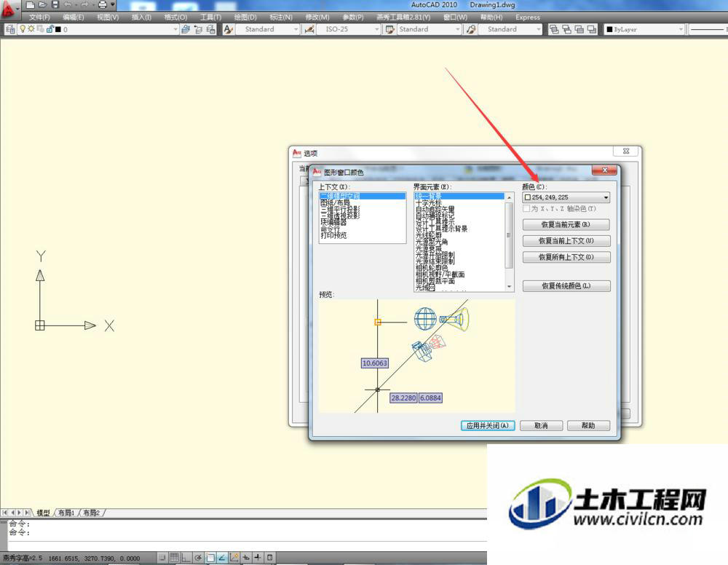
Task: Open the 格式(O) menu
Action: (176, 17)
